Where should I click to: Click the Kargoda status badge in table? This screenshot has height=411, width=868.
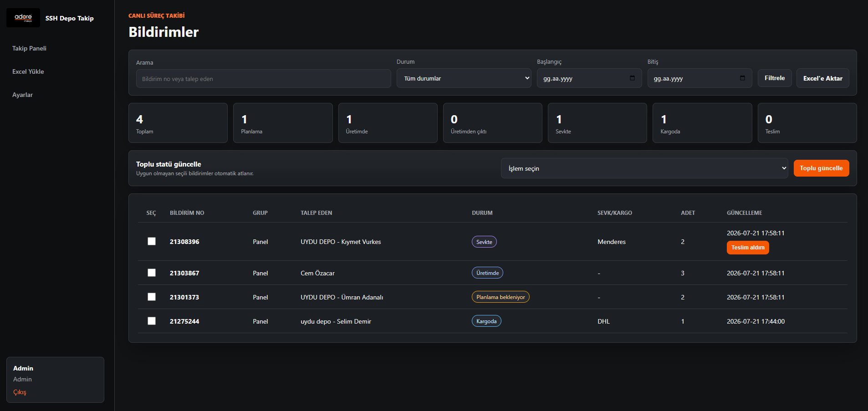tap(486, 321)
